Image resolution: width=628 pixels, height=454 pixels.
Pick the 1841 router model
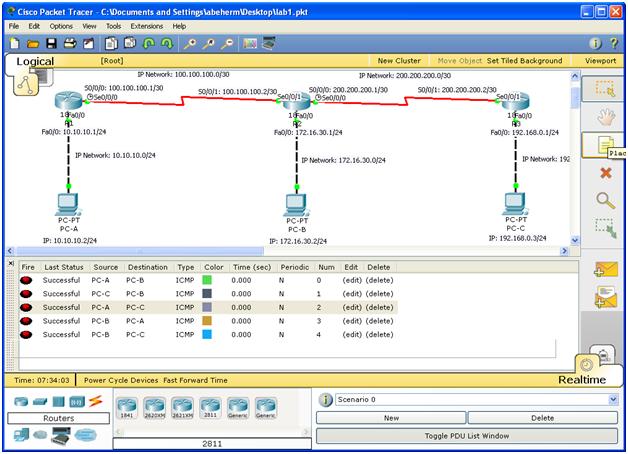[x=127, y=408]
